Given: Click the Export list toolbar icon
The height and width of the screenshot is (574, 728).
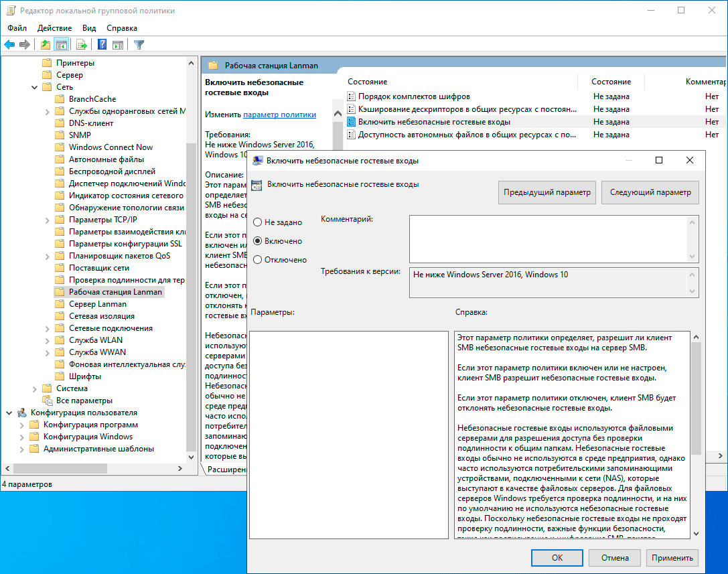Looking at the screenshot, I should click(x=82, y=45).
